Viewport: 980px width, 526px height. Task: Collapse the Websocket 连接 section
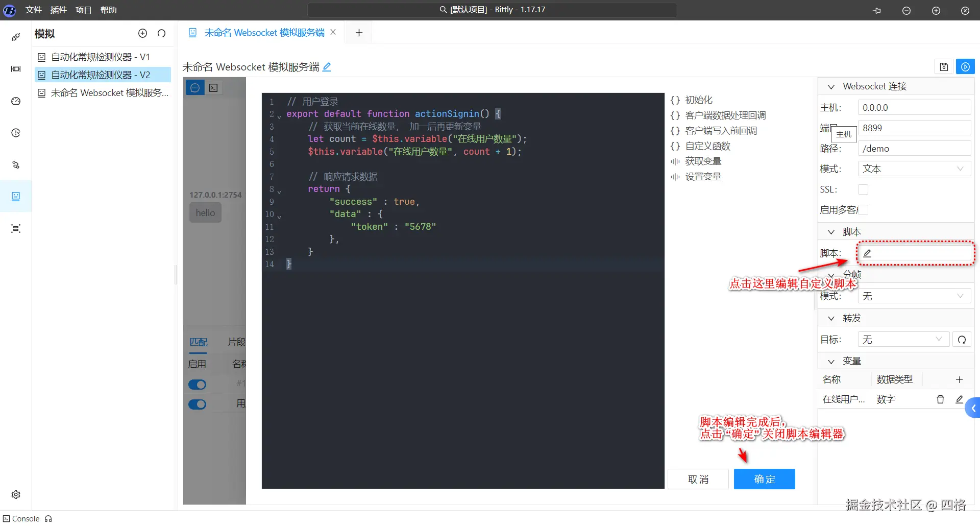point(831,87)
